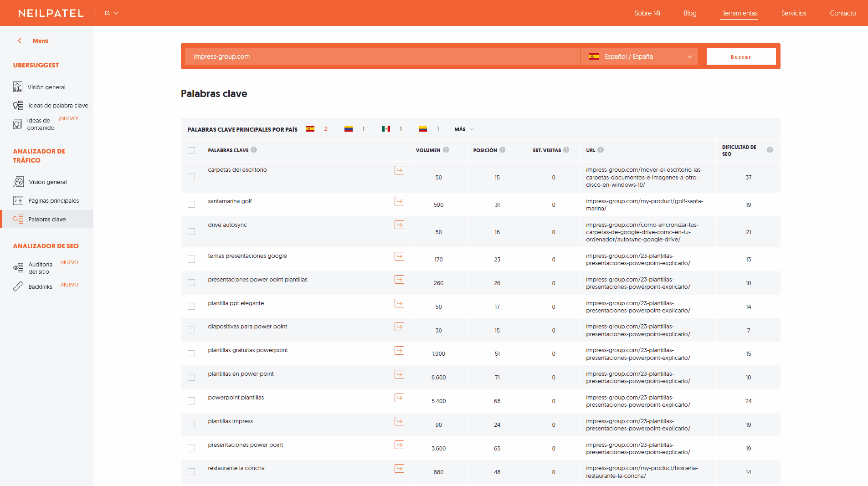This screenshot has width=868, height=486.
Task: Click the Auditoría del sitio icon
Action: pos(18,268)
